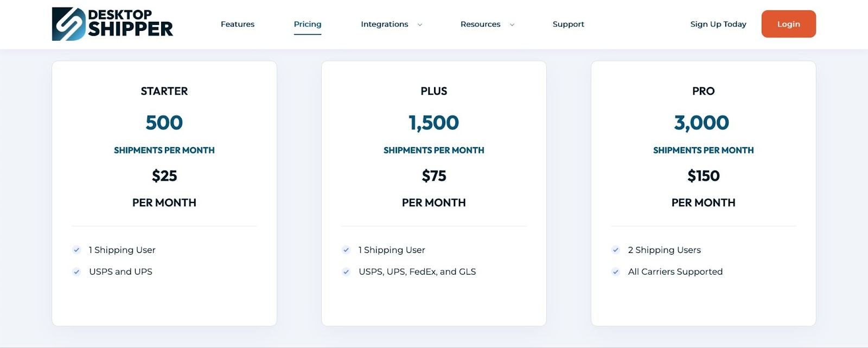
Task: Click the Plus plan $75 price
Action: [434, 176]
